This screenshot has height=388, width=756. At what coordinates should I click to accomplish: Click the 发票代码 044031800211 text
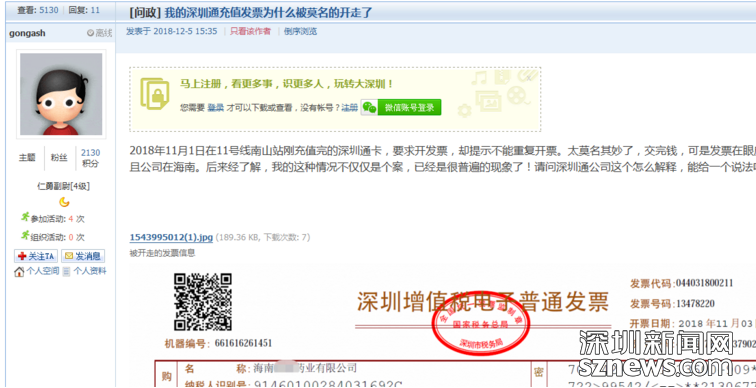pos(682,283)
